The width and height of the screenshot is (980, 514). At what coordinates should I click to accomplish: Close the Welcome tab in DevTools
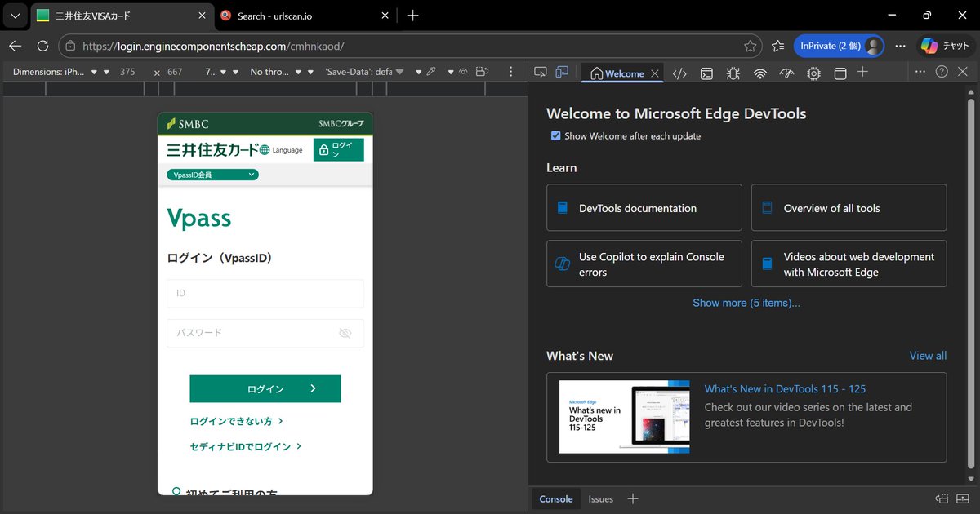pos(655,73)
